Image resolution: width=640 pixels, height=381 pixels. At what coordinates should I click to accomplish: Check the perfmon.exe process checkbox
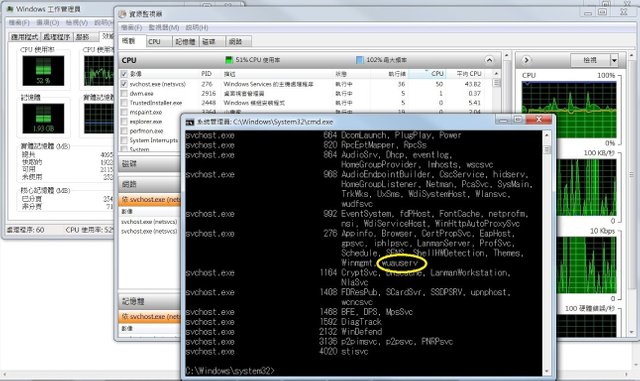[x=124, y=131]
